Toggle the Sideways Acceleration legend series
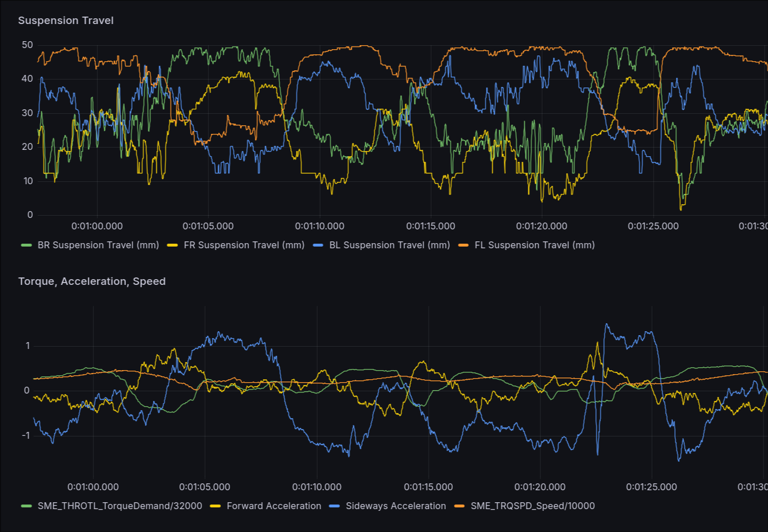 click(x=396, y=506)
